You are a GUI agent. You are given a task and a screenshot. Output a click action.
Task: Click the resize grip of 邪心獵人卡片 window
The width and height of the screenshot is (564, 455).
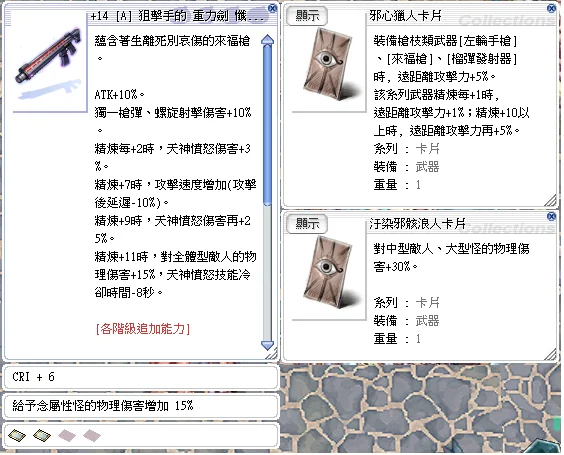(550, 200)
